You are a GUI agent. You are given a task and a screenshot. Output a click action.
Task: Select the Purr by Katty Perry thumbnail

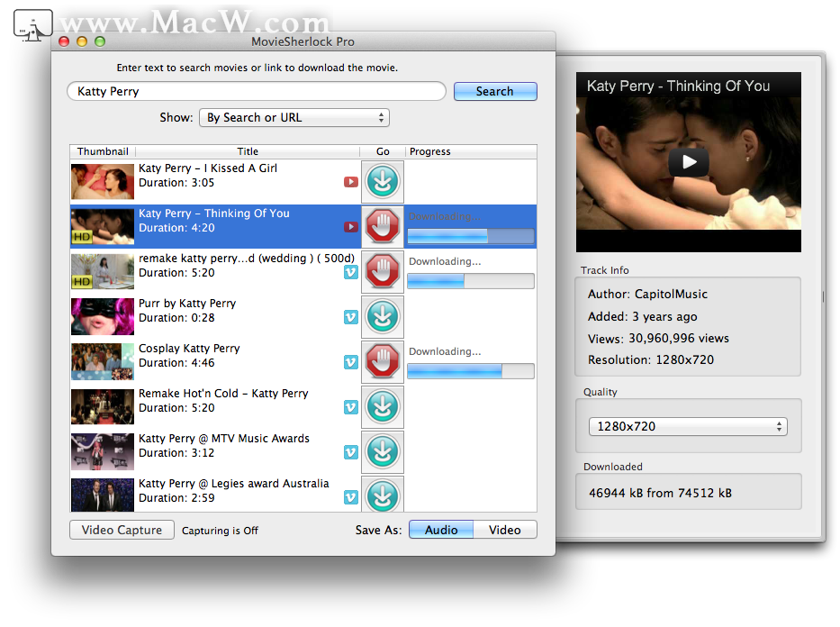click(103, 317)
